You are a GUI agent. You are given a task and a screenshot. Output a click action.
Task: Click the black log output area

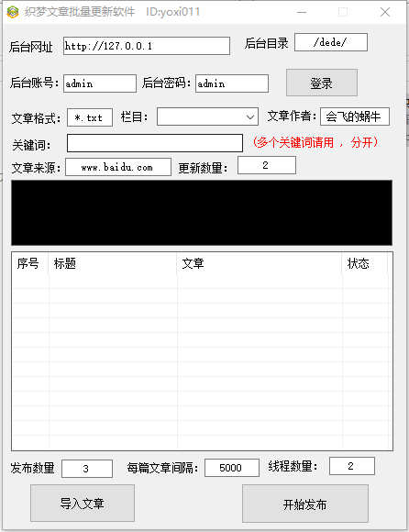[x=202, y=213]
